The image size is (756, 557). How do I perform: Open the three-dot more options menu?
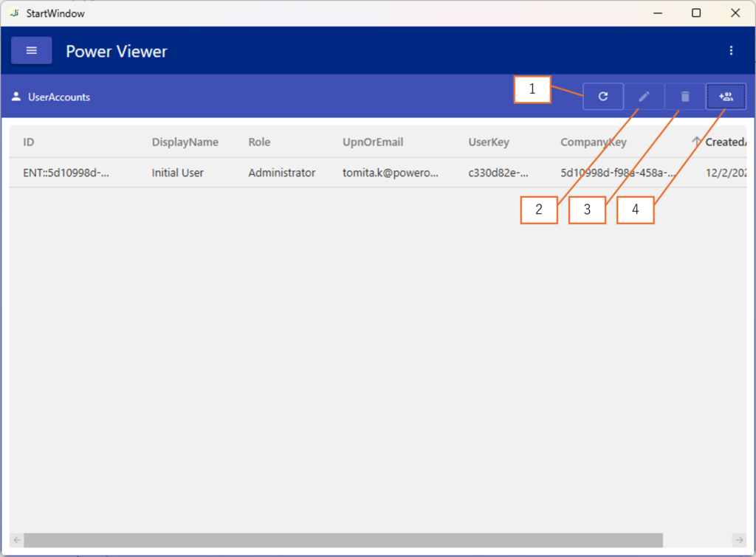coord(731,50)
